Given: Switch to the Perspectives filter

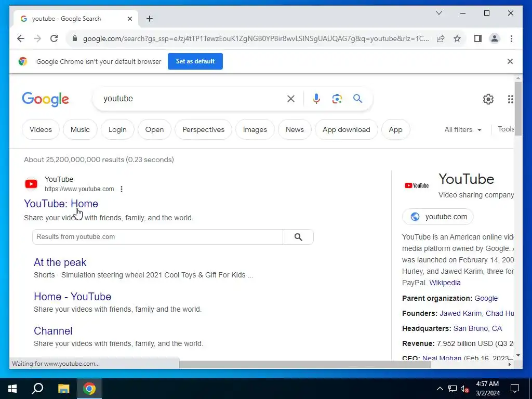Looking at the screenshot, I should click(203, 129).
